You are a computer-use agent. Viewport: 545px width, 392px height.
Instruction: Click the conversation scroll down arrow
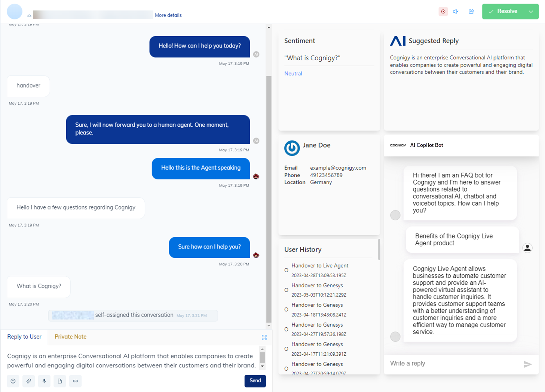[269, 326]
